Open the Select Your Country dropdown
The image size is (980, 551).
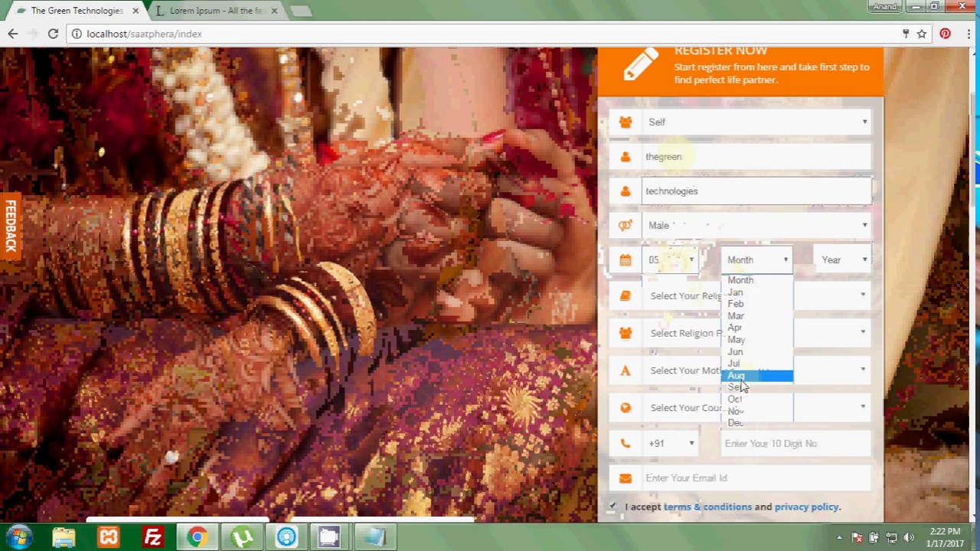(x=757, y=408)
